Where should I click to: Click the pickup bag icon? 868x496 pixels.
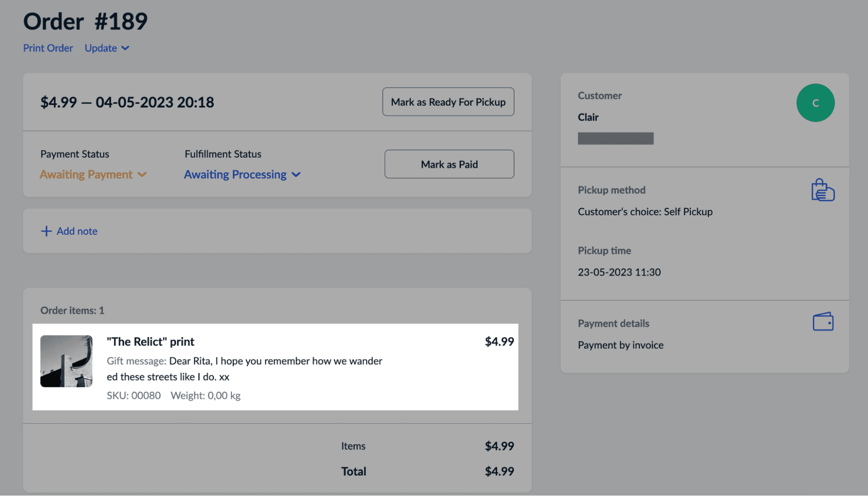point(823,190)
